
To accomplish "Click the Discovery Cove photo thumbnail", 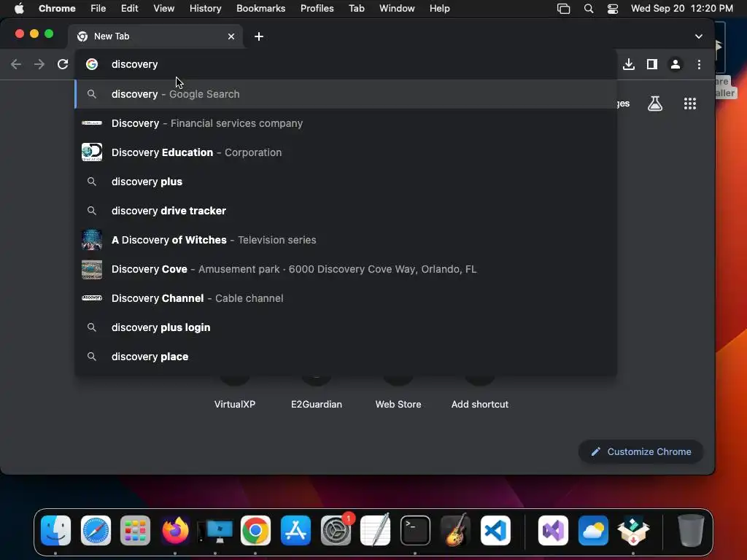I will pos(92,269).
